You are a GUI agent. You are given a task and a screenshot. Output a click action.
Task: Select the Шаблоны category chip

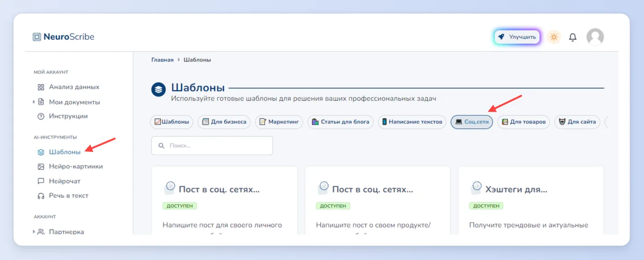172,122
